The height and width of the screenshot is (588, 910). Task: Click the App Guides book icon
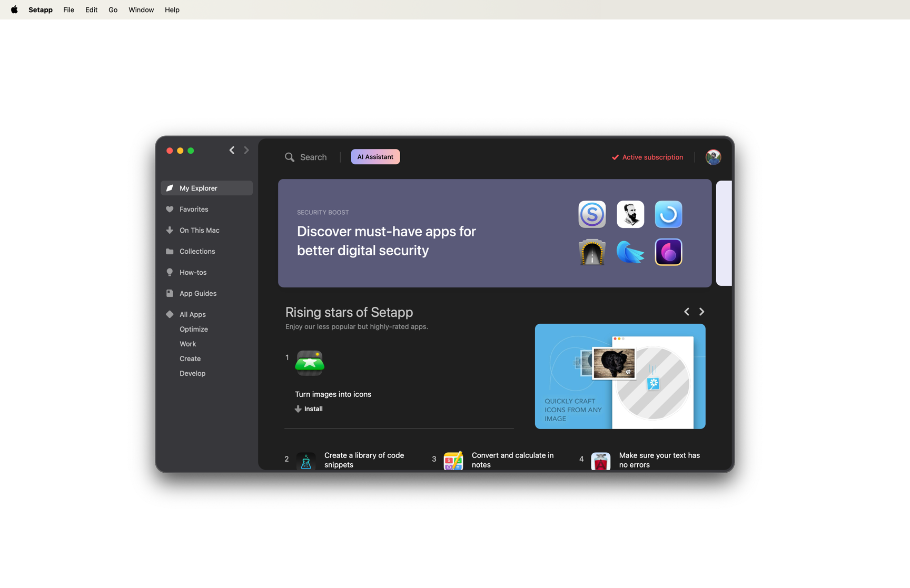[x=170, y=293]
